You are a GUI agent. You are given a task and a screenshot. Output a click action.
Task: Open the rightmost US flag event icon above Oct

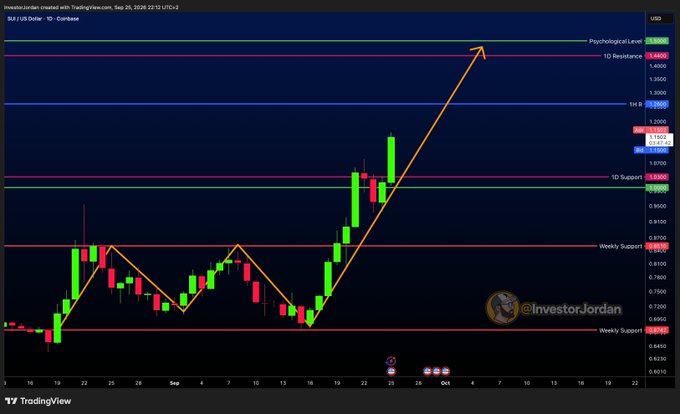(x=445, y=371)
